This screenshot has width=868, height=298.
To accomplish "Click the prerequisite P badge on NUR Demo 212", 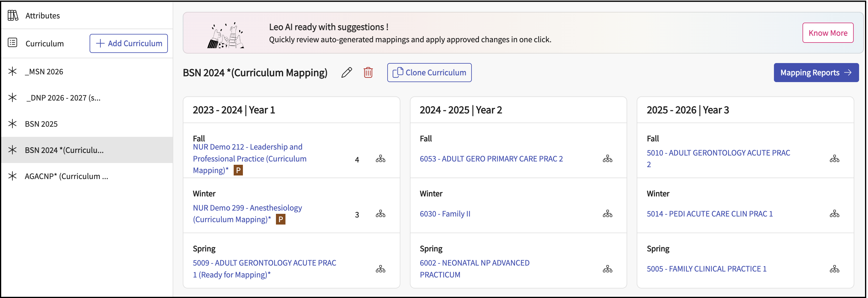I will point(238,170).
